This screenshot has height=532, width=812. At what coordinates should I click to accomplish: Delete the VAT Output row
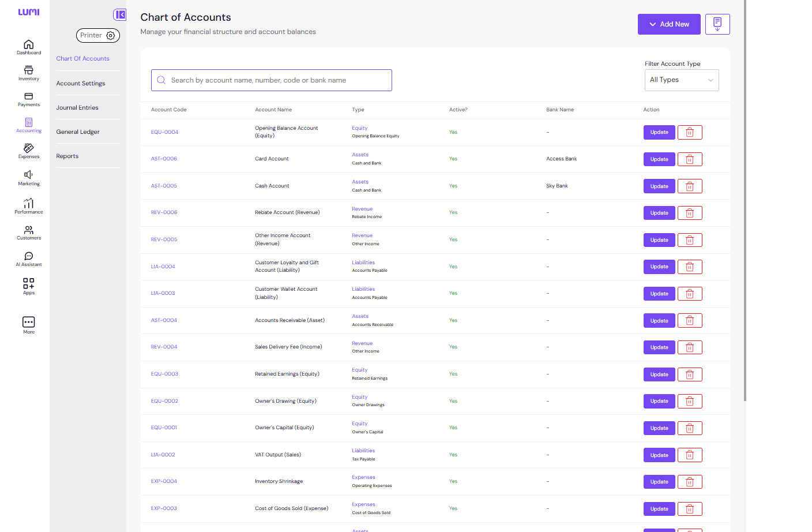(690, 455)
